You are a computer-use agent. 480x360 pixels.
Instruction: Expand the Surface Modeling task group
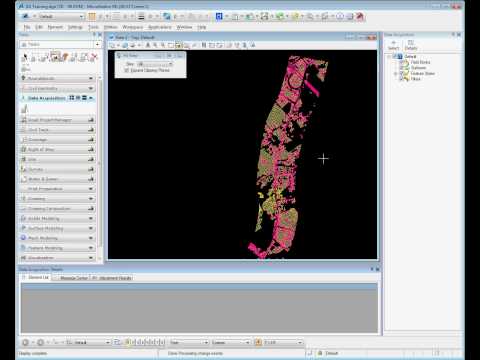(58, 228)
